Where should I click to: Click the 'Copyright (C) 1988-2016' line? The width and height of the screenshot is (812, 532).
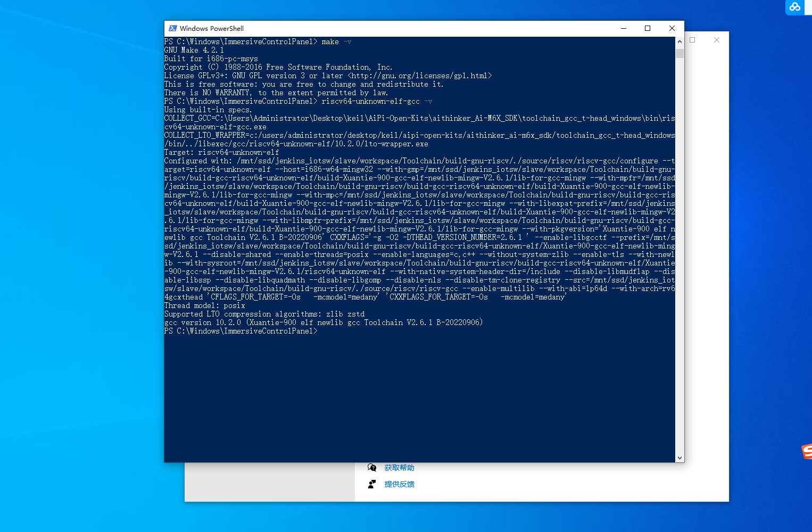[x=278, y=67]
